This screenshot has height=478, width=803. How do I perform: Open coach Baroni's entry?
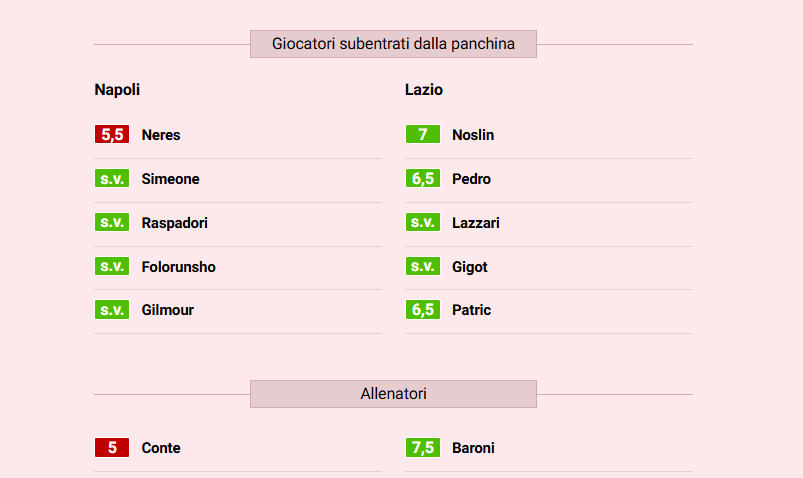tap(473, 448)
